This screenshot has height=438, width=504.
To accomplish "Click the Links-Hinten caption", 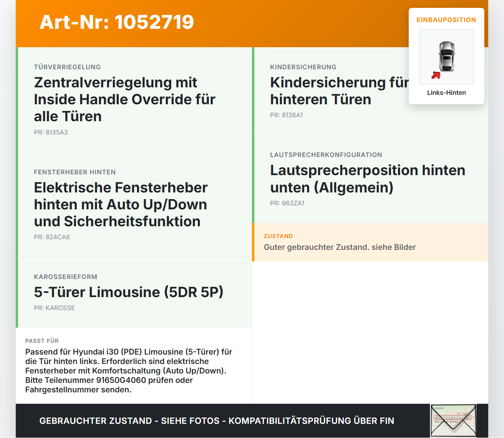I will [447, 92].
